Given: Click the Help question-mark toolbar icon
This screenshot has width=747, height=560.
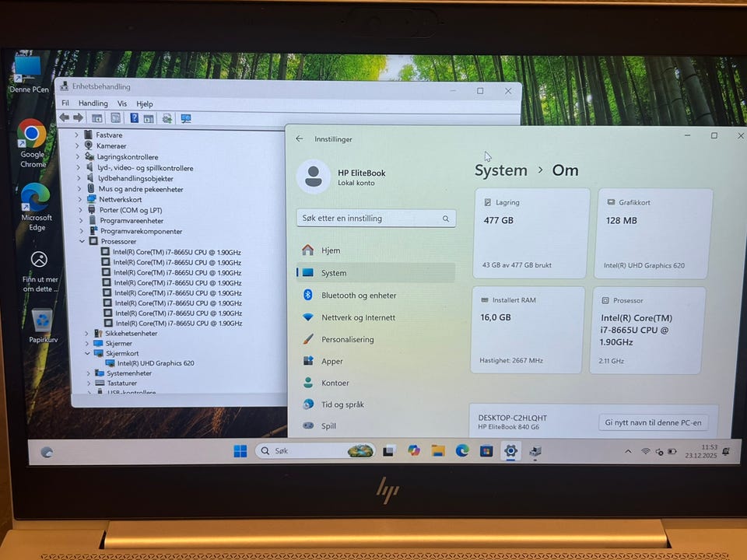Looking at the screenshot, I should [135, 117].
